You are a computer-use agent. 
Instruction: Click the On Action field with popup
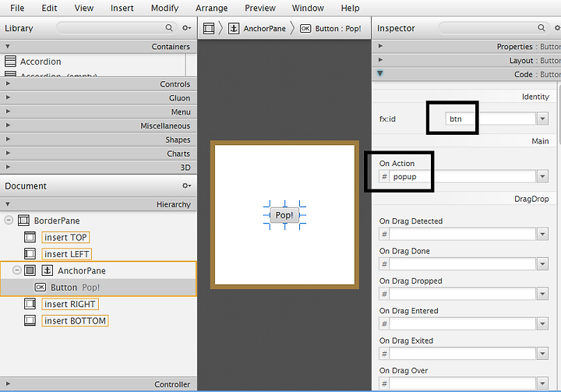(463, 176)
